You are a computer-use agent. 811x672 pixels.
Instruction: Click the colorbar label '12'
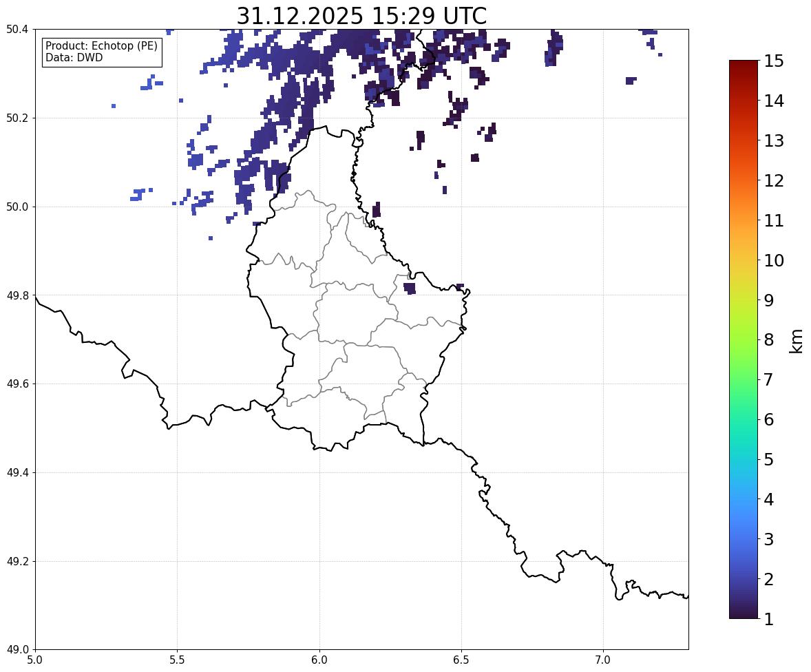[774, 180]
